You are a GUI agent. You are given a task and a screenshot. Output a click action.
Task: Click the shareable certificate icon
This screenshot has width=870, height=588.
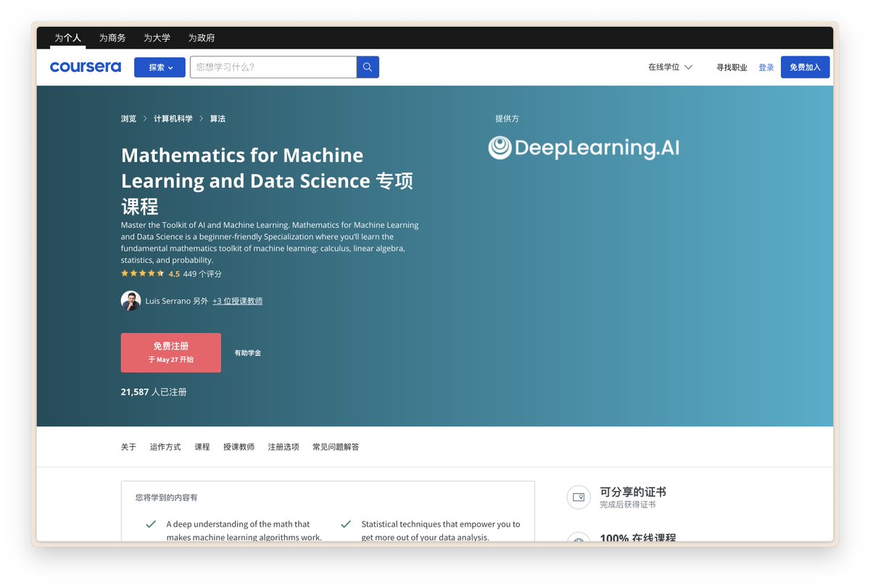tap(579, 497)
